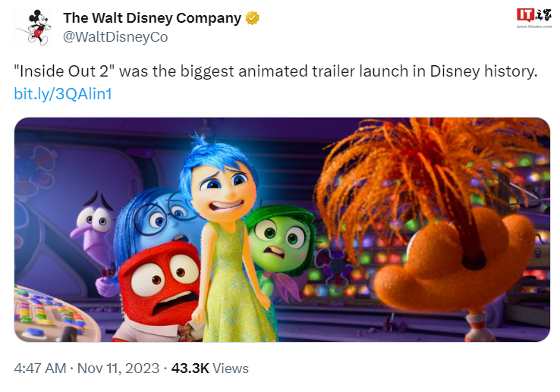
Task: Open The Walt Disney Company profile name
Action: point(152,18)
